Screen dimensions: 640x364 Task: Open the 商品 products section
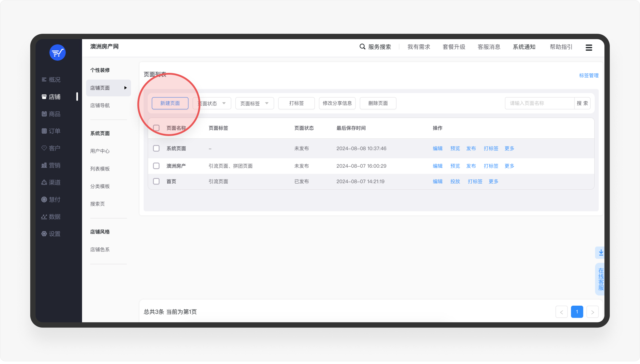click(x=51, y=114)
